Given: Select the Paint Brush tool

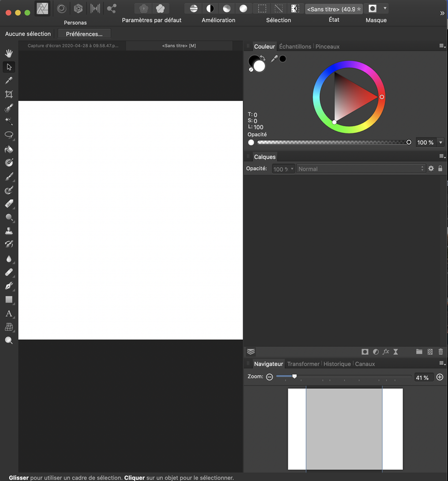Looking at the screenshot, I should coord(9,176).
